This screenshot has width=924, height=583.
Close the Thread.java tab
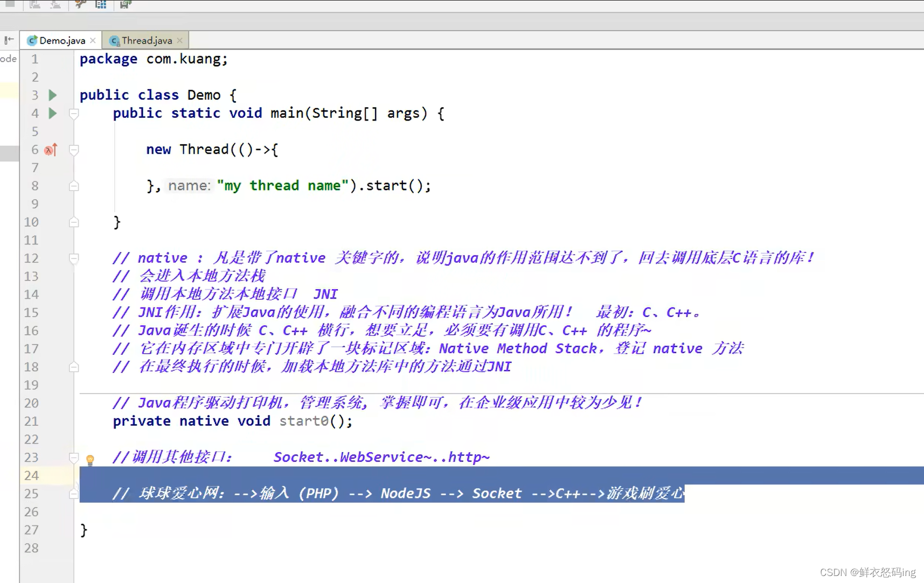(180, 40)
